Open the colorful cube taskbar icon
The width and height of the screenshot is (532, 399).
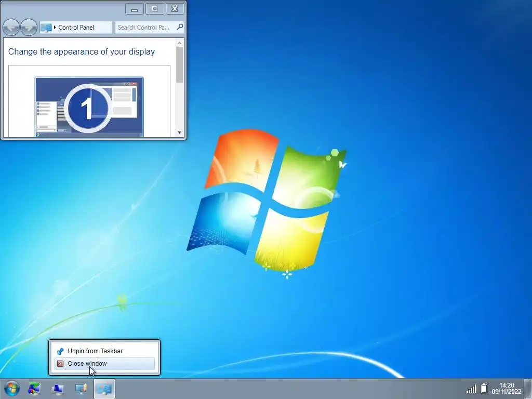click(34, 389)
